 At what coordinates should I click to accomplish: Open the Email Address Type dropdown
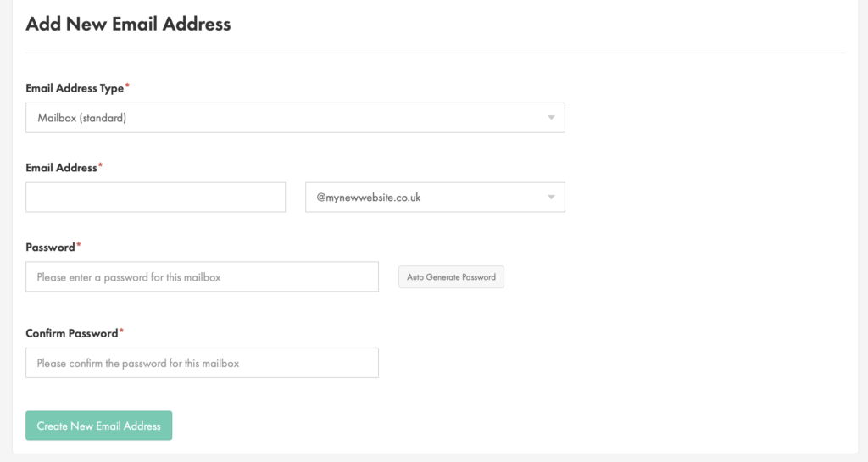click(295, 117)
